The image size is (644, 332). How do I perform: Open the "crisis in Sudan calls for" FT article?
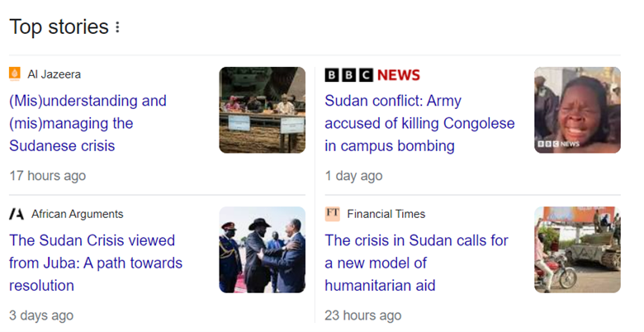(416, 263)
